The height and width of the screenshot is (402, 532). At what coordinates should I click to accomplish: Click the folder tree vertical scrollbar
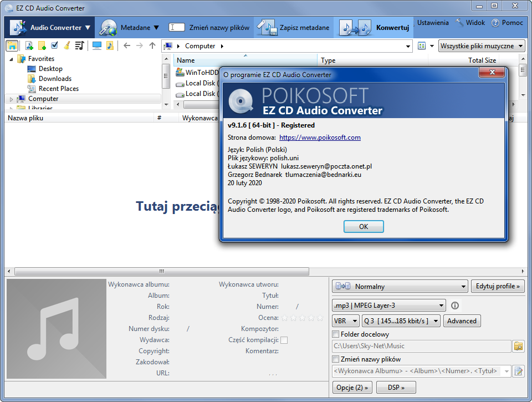(166, 76)
